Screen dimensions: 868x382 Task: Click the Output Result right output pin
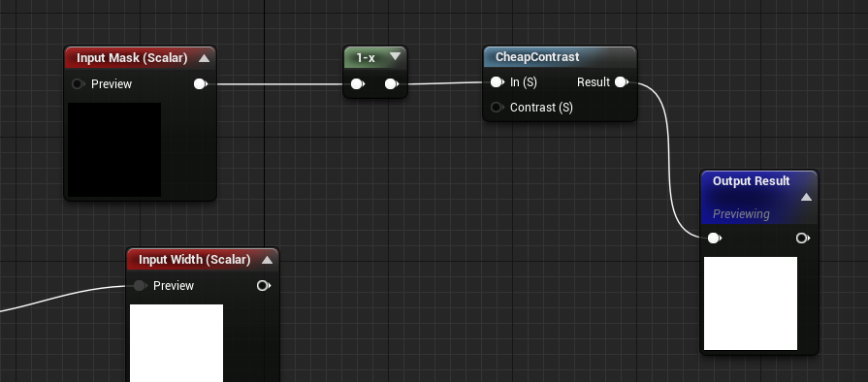[803, 239]
